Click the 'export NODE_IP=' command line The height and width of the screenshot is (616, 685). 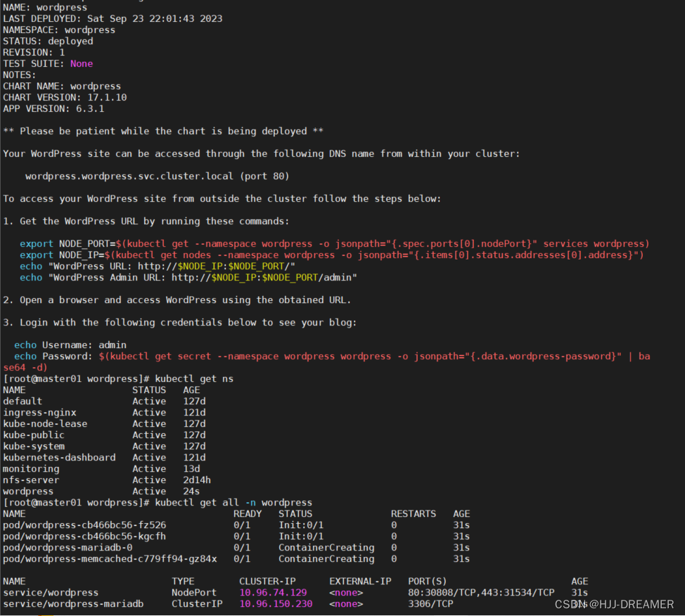(332, 255)
